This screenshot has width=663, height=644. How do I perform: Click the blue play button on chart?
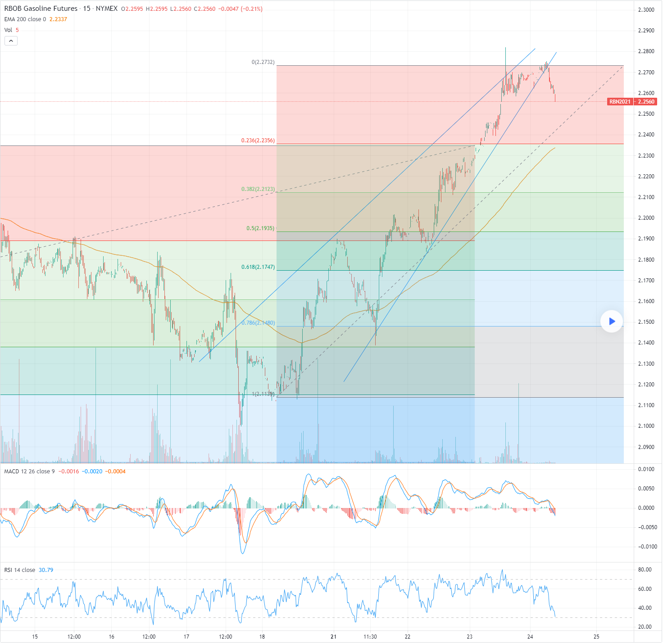tap(611, 321)
